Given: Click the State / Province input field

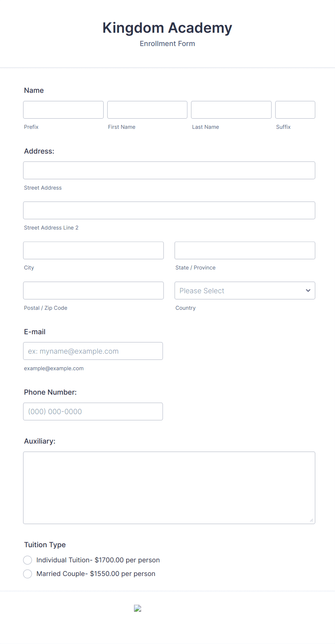Looking at the screenshot, I should point(245,250).
